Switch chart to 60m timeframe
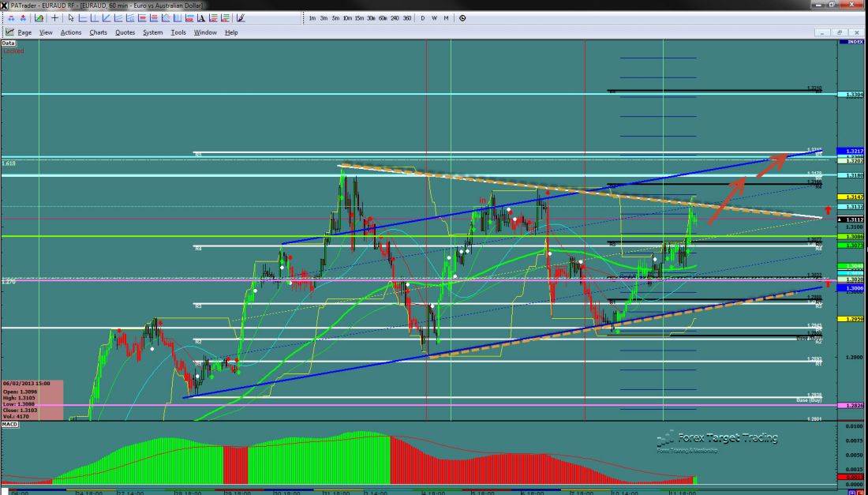Viewport: 868px width, 495px height. pyautogui.click(x=383, y=17)
